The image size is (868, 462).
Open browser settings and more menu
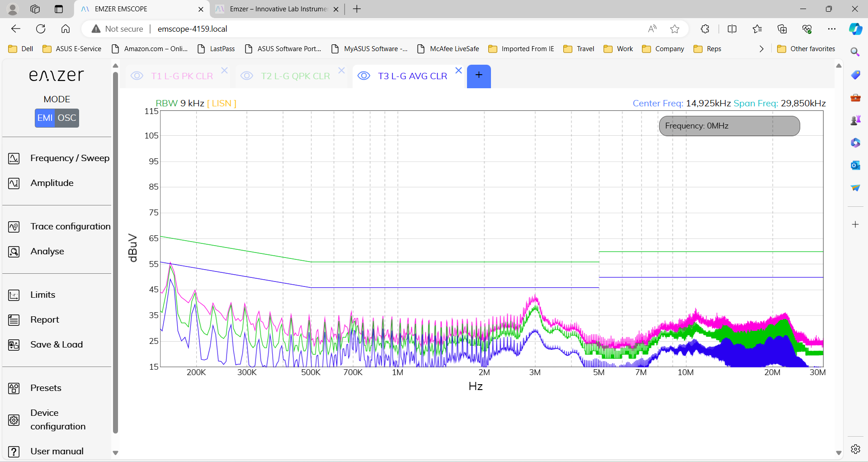832,29
